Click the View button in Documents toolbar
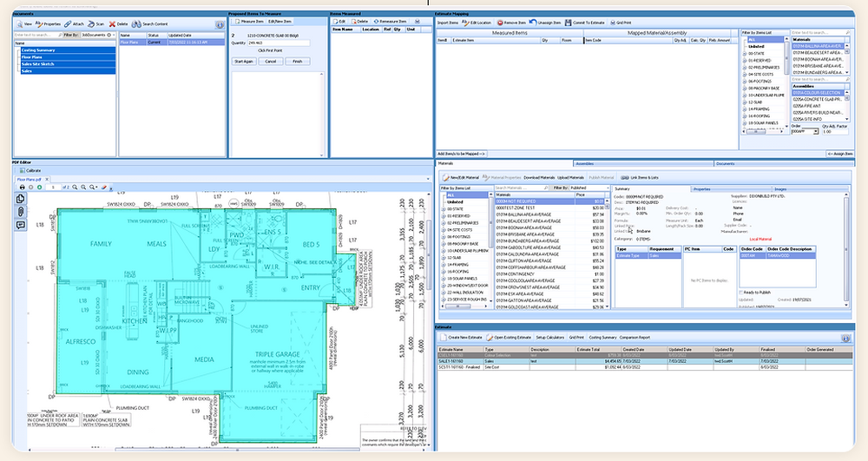868x461 pixels. pos(24,24)
